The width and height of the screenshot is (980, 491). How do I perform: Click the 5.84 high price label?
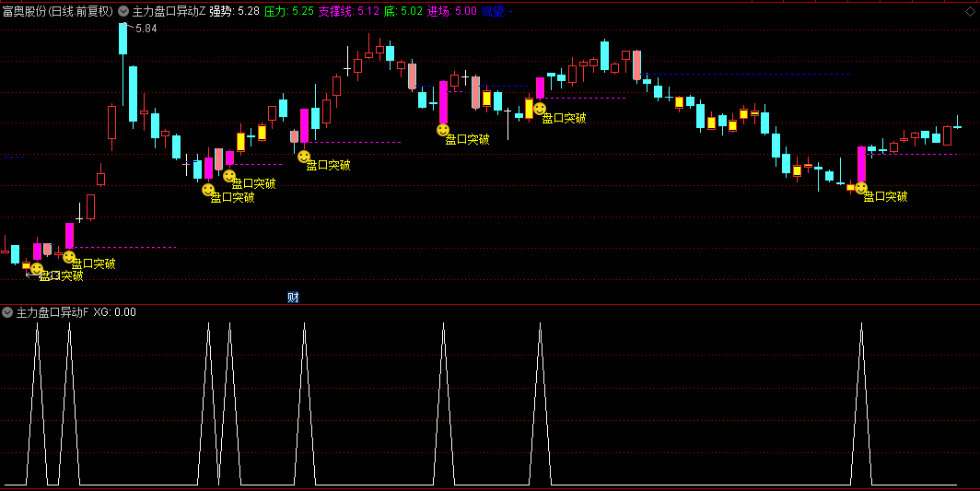[x=146, y=29]
